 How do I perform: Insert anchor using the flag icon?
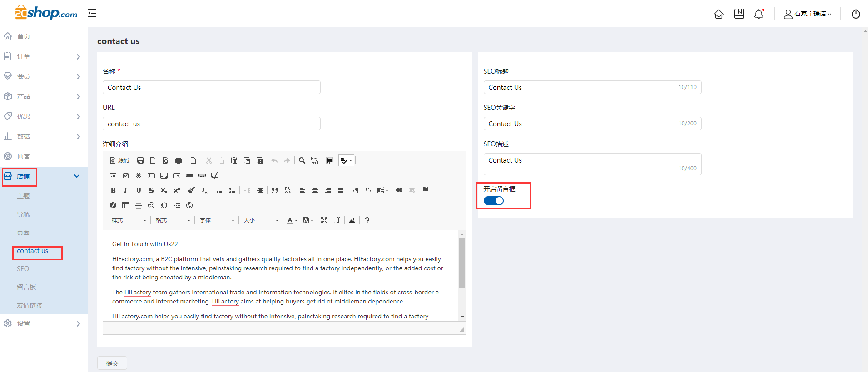coord(425,190)
